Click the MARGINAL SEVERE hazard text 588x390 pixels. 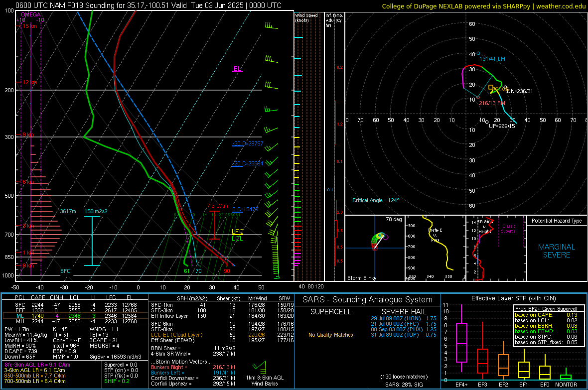coord(557,251)
